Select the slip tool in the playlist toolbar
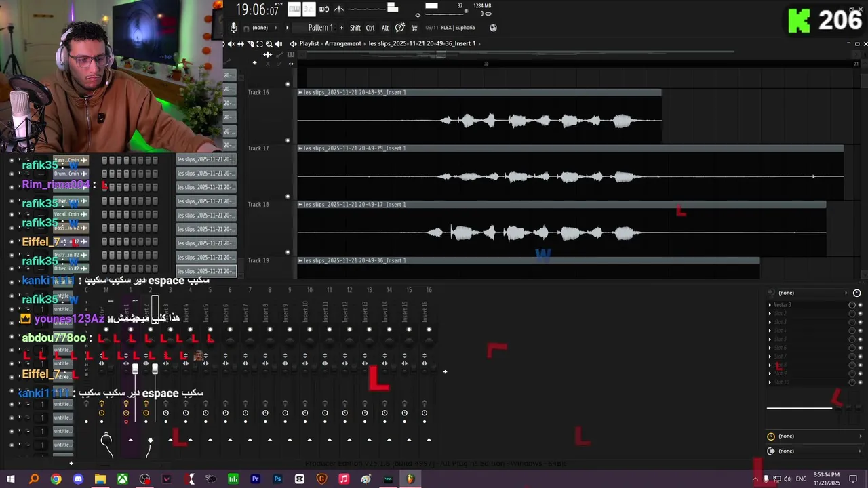 [x=240, y=44]
